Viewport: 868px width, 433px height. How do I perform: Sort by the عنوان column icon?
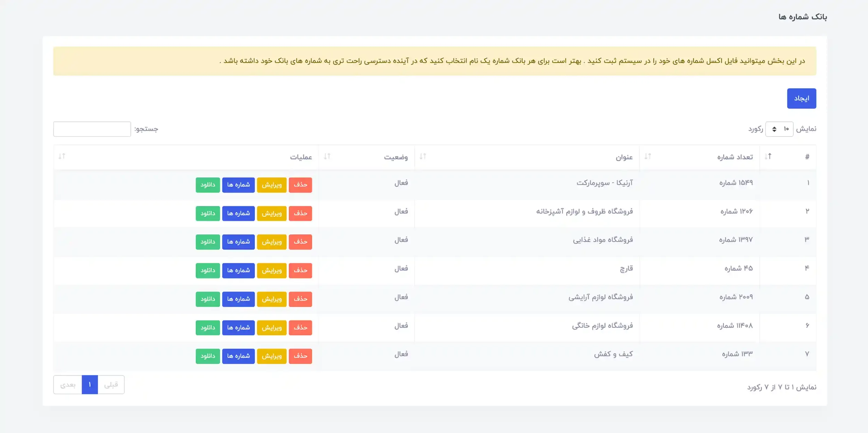coord(423,157)
